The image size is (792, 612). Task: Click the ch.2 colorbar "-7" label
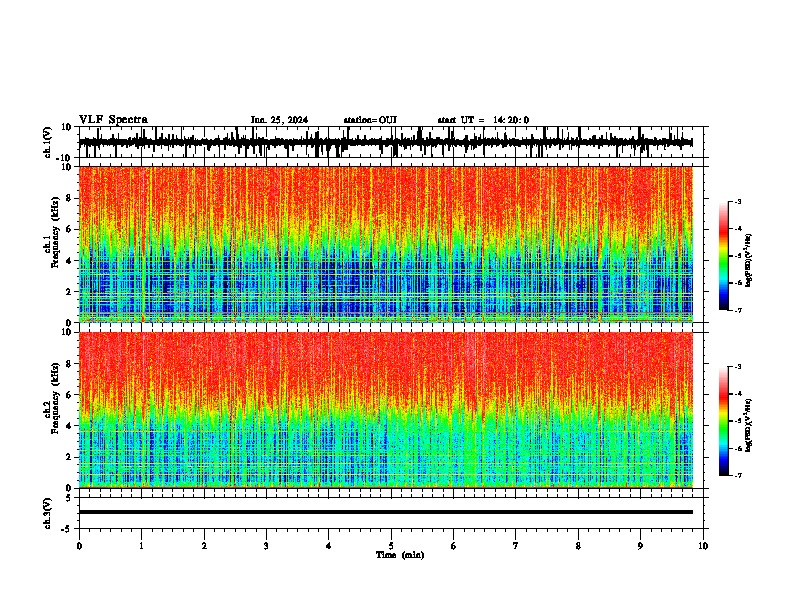click(x=737, y=476)
